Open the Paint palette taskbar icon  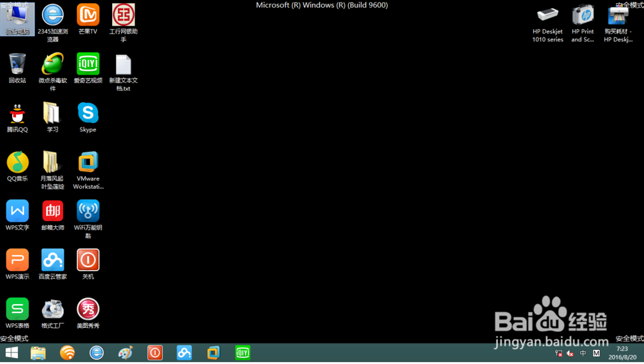click(x=126, y=352)
